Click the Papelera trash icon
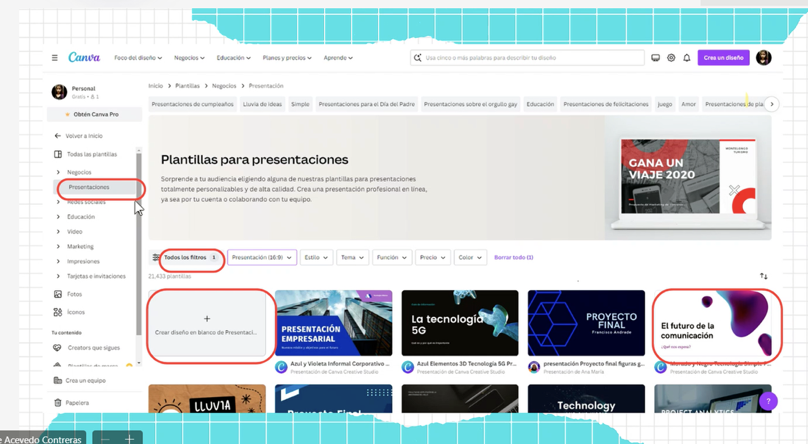 [58, 403]
